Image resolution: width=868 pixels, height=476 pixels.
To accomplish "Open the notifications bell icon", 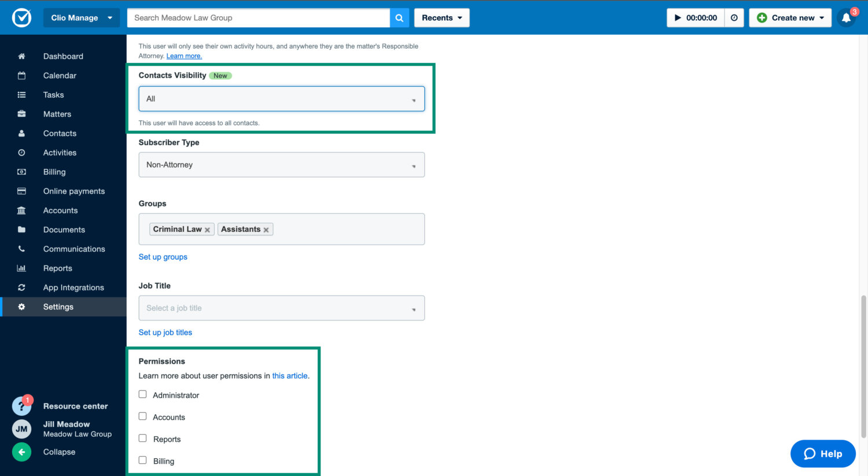I will pyautogui.click(x=845, y=18).
